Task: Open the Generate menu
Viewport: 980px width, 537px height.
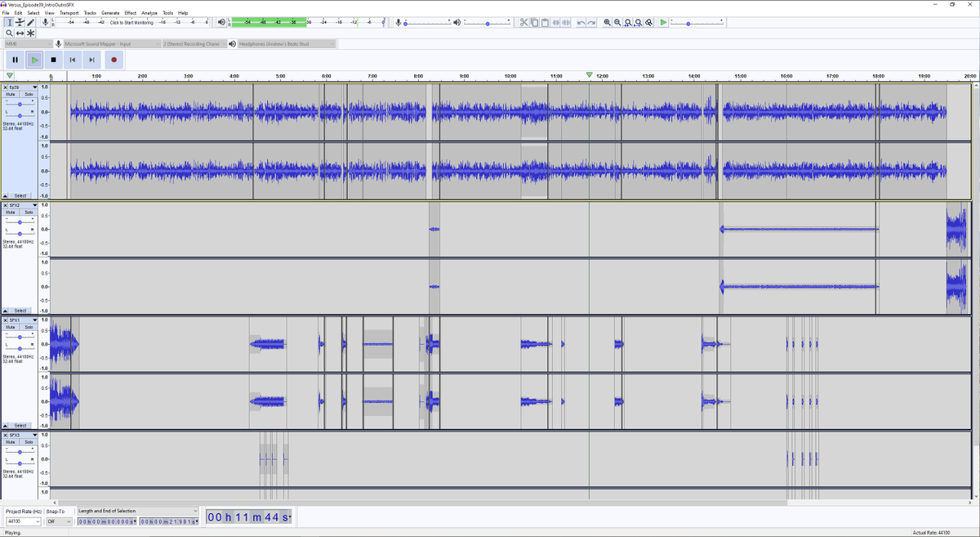Action: 110,13
